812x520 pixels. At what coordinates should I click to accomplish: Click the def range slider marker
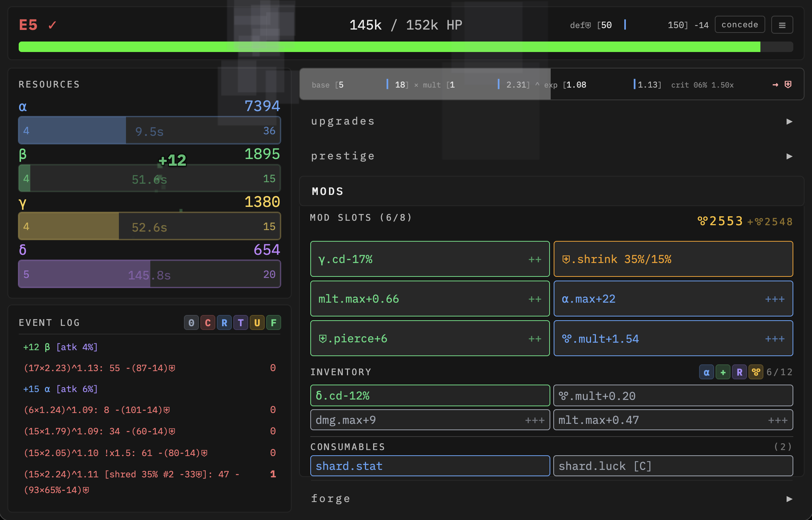[x=625, y=25]
